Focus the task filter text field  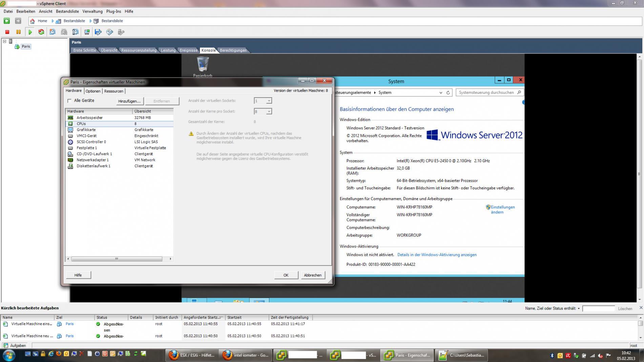pos(599,308)
